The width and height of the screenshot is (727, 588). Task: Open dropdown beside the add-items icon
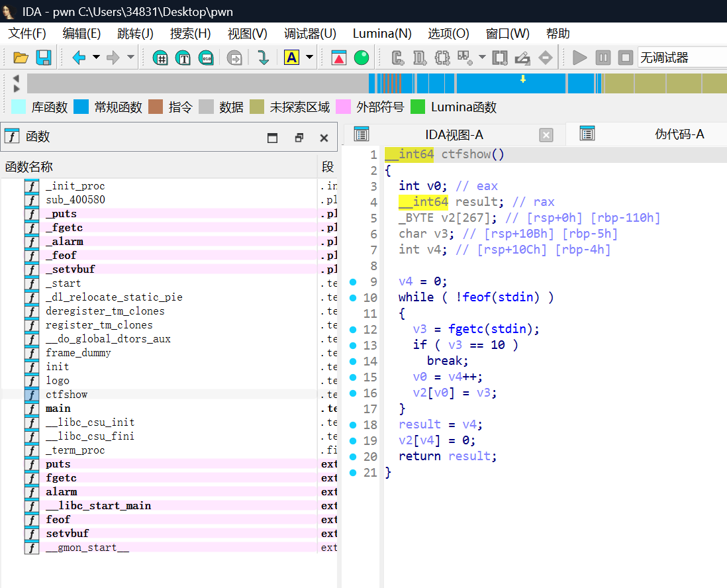(482, 58)
